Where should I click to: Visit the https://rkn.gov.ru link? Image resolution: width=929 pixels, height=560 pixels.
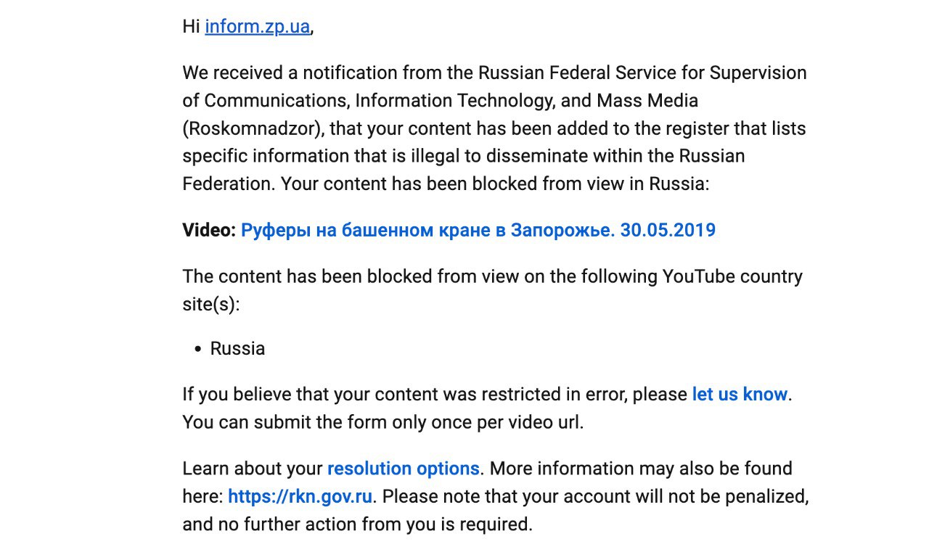click(300, 497)
